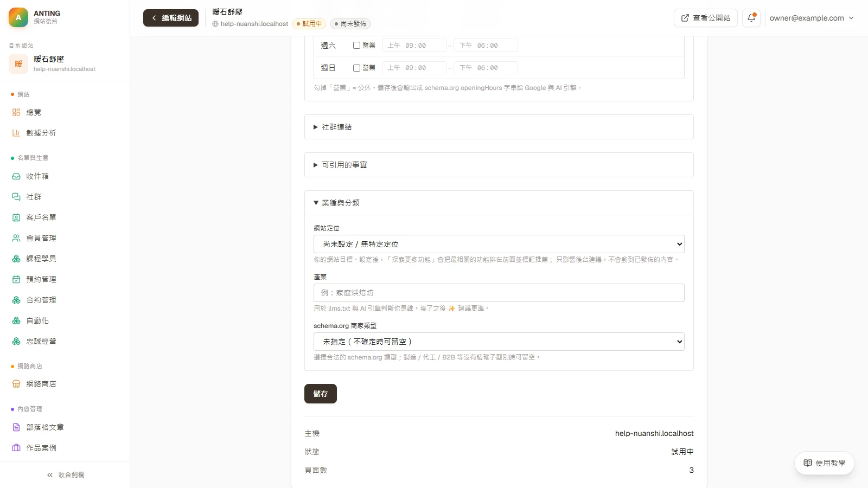
Task: Open the notifications bell
Action: coord(751,18)
